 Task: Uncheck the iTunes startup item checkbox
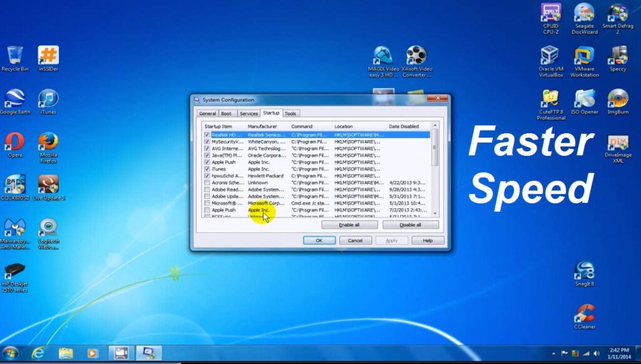[207, 169]
